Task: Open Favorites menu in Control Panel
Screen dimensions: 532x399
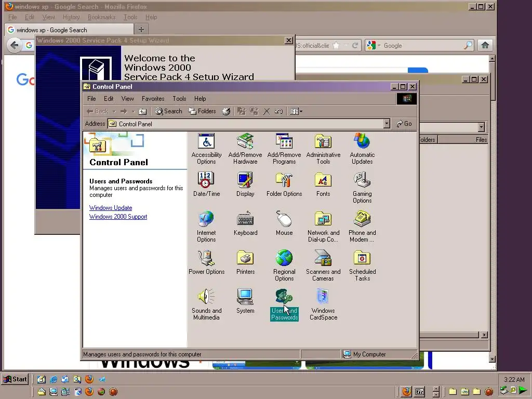Action: tap(153, 99)
